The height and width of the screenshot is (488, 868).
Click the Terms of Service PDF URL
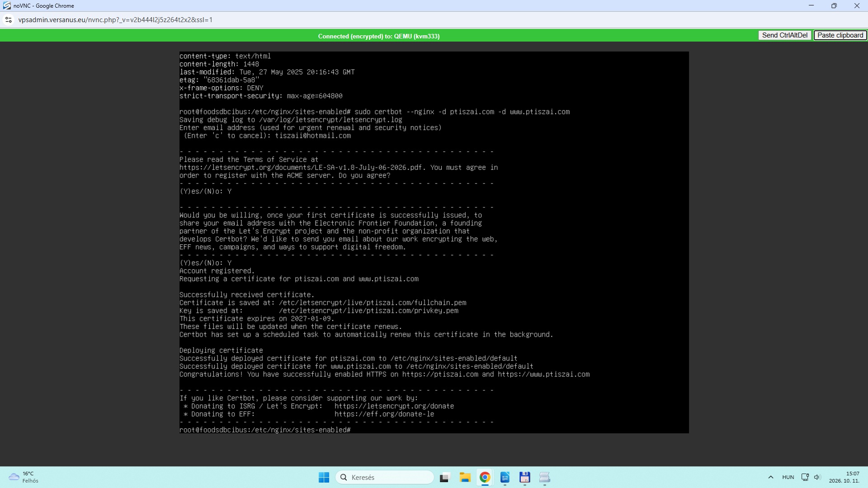pos(301,168)
